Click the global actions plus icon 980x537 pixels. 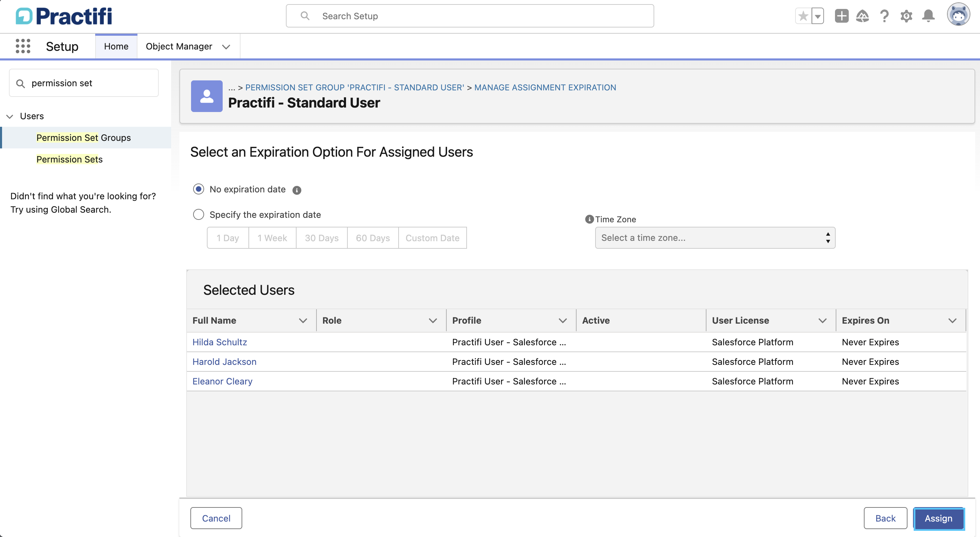pos(842,16)
